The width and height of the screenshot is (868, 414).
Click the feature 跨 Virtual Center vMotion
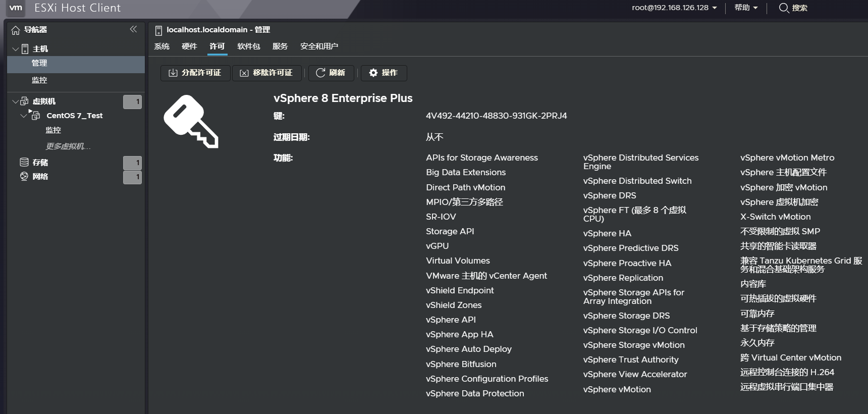791,357
